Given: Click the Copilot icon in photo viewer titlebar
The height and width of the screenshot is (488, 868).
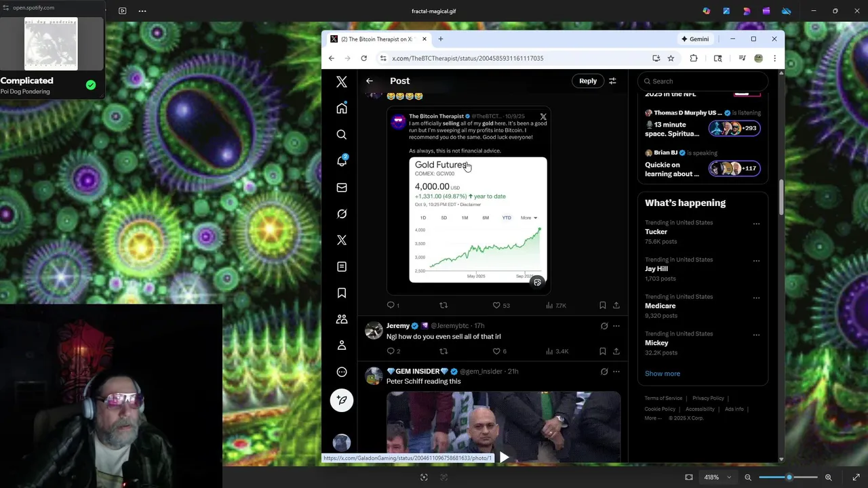Looking at the screenshot, I should (x=707, y=11).
